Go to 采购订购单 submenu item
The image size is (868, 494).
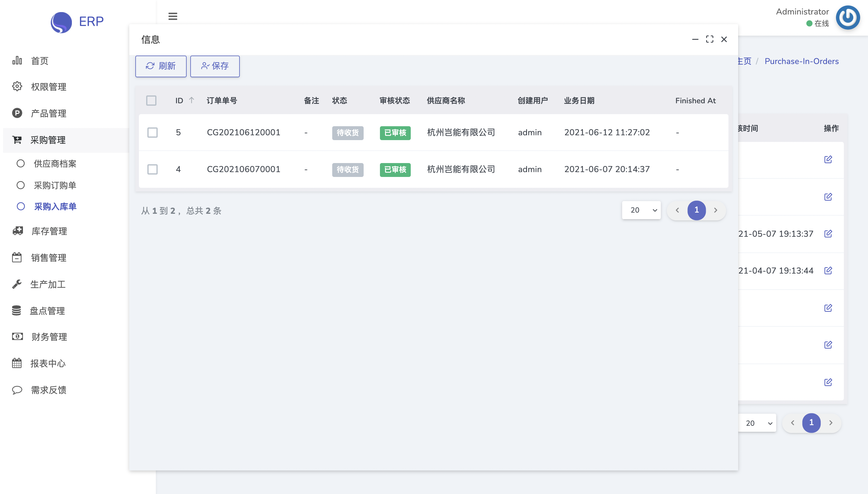click(55, 185)
